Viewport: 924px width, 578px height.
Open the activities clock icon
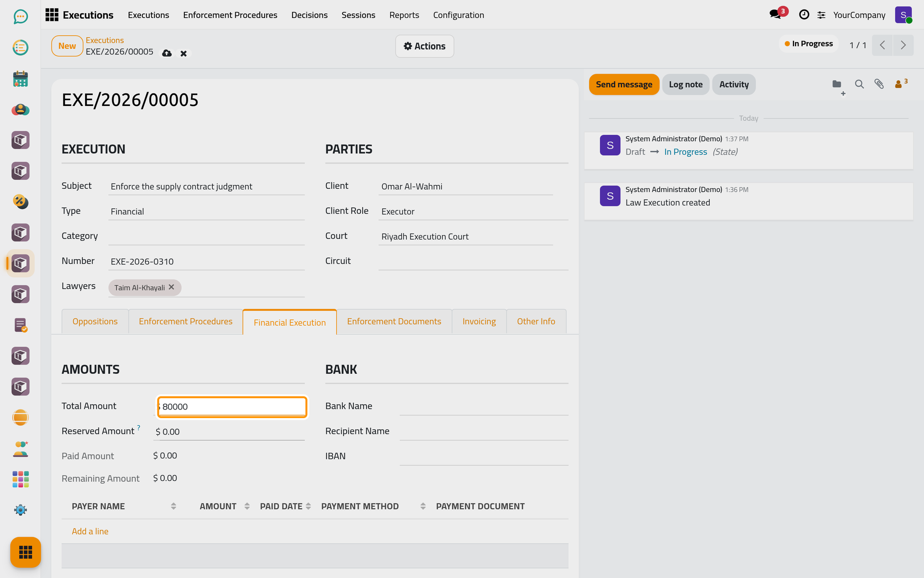coord(804,15)
